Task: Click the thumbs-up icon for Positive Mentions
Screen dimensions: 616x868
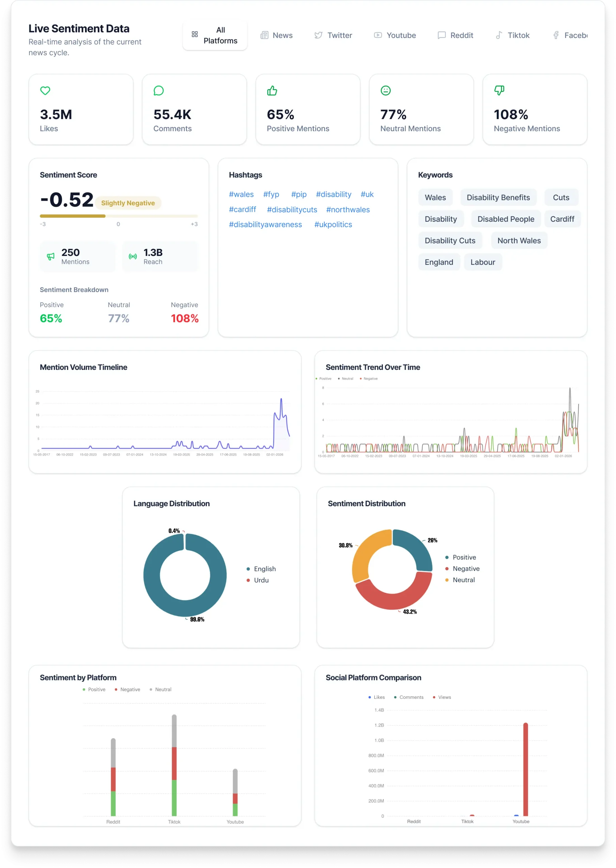Action: pyautogui.click(x=272, y=91)
